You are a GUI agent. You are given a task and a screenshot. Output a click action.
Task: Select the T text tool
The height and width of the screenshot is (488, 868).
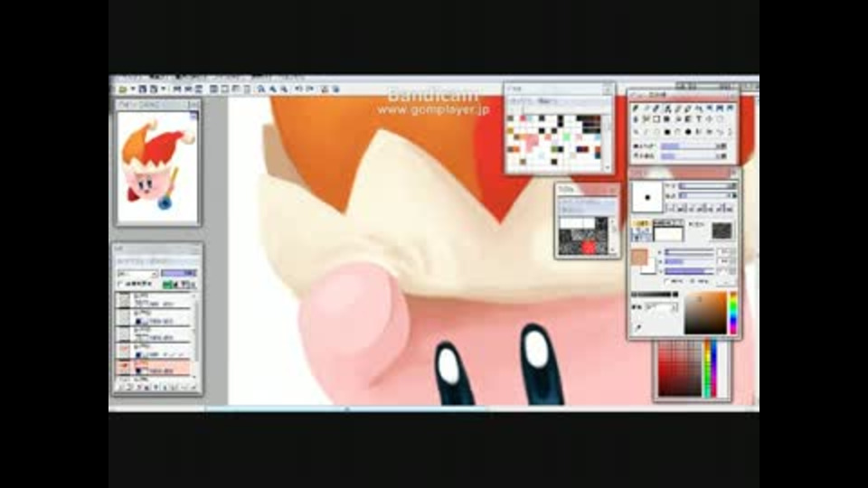(699, 118)
